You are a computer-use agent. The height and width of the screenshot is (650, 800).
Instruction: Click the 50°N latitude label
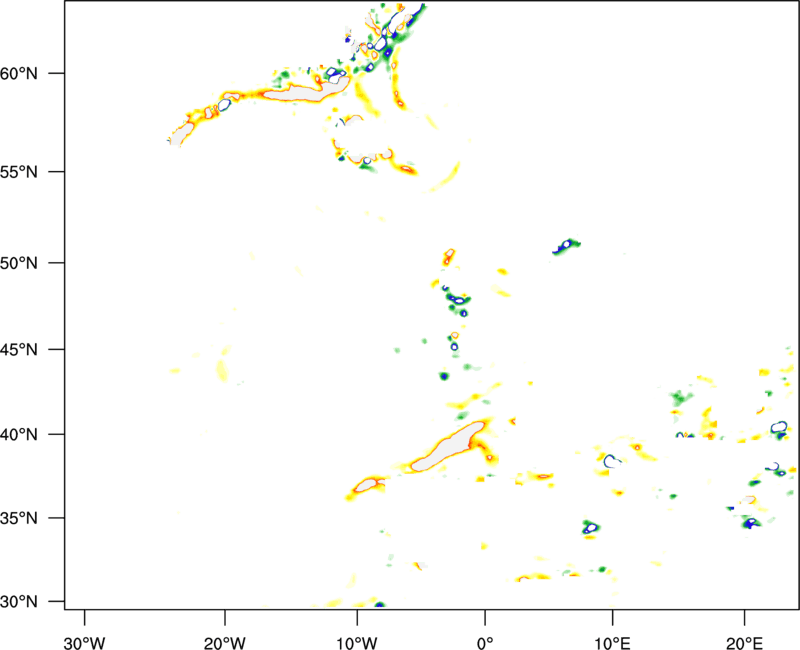(x=19, y=263)
